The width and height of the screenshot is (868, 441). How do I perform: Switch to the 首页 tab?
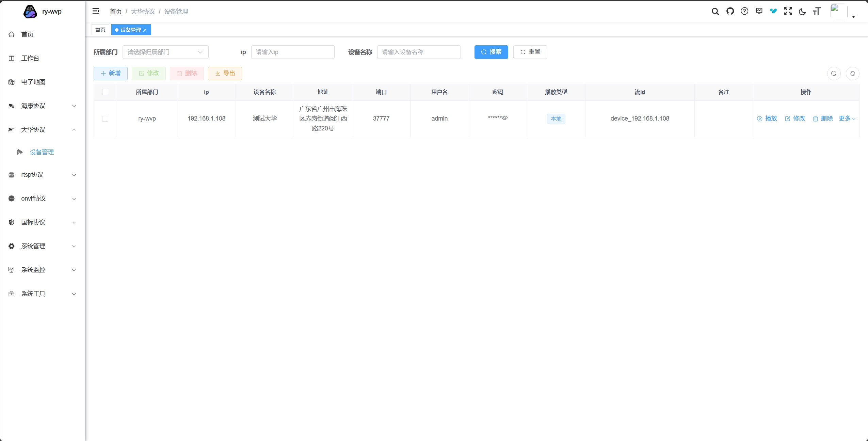tap(100, 30)
